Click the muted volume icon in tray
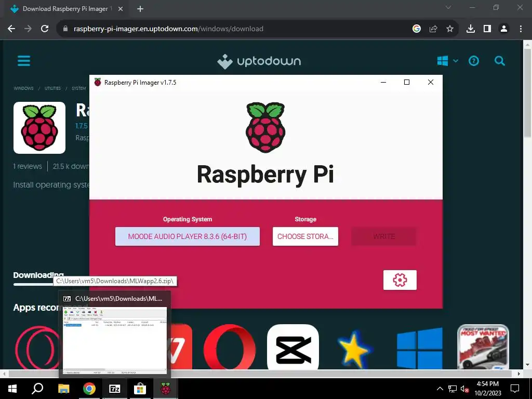 tap(464, 389)
